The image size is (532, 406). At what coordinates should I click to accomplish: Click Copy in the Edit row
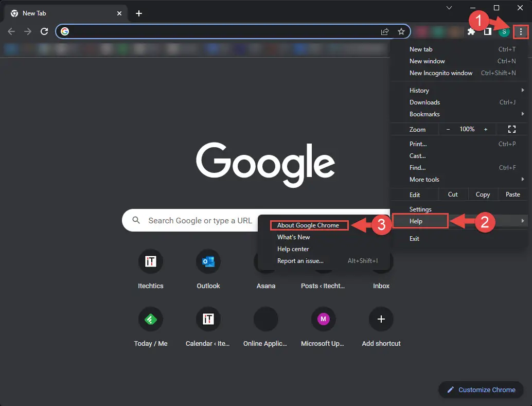pos(483,195)
